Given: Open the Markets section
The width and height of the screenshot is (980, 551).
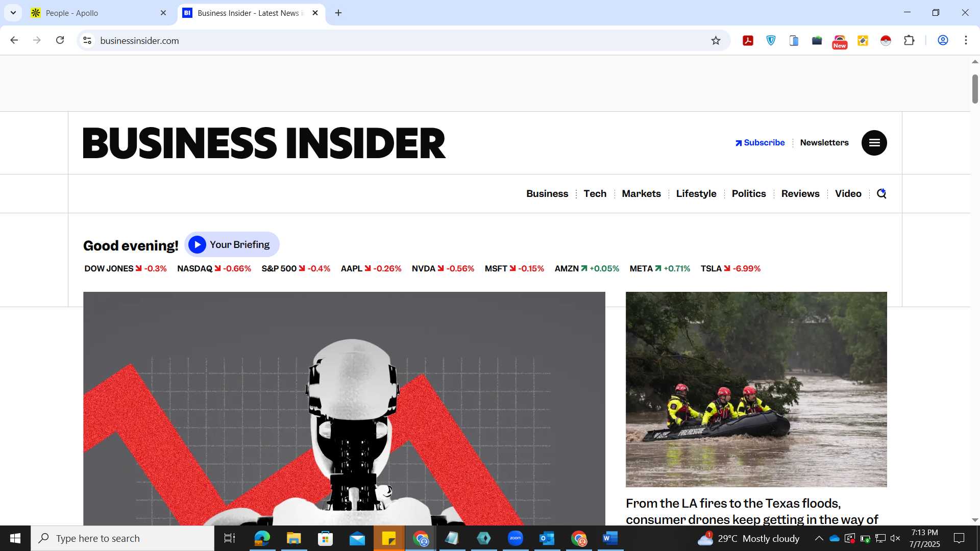Looking at the screenshot, I should pyautogui.click(x=641, y=194).
